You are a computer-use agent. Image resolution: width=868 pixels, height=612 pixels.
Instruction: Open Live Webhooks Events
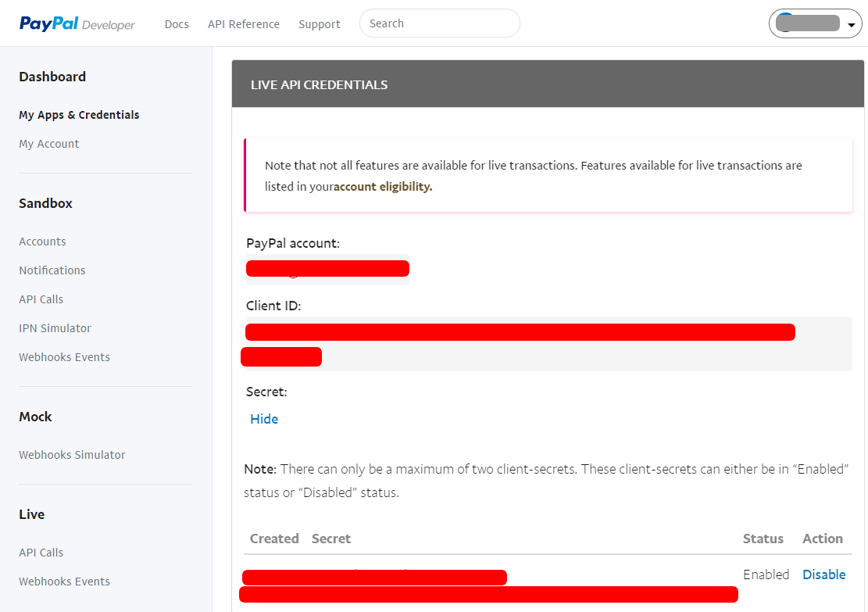(x=64, y=582)
